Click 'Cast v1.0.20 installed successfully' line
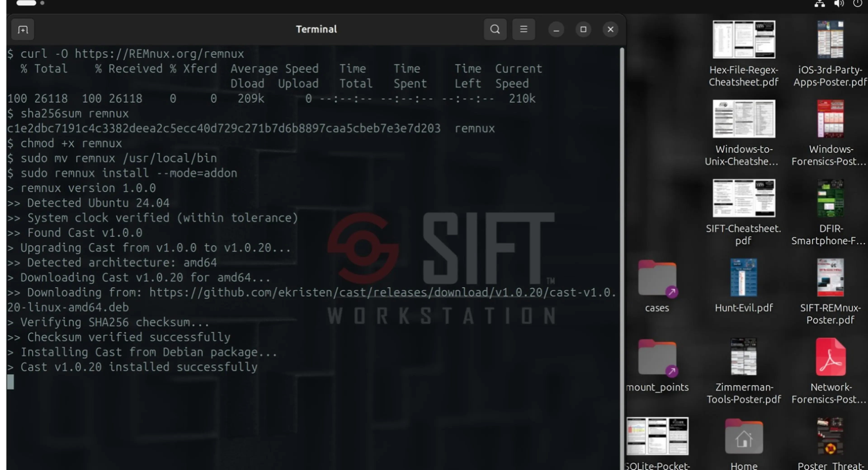Viewport: 868px width, 470px height. point(132,367)
